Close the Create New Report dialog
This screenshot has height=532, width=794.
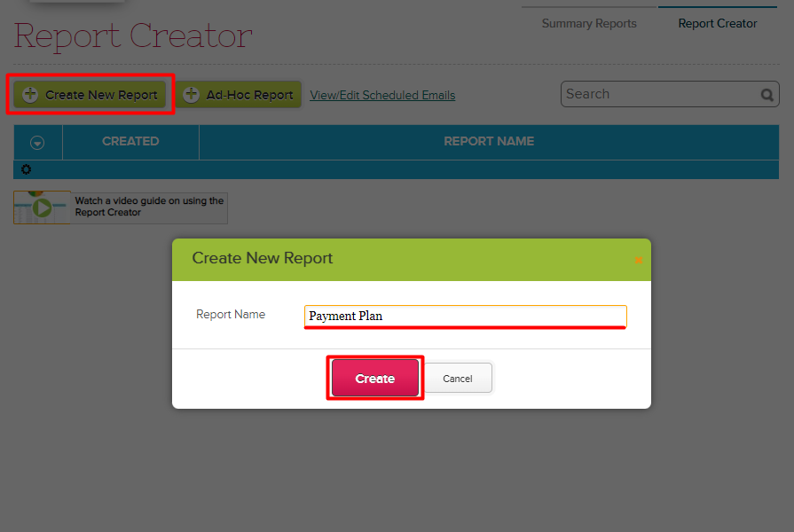click(x=638, y=260)
